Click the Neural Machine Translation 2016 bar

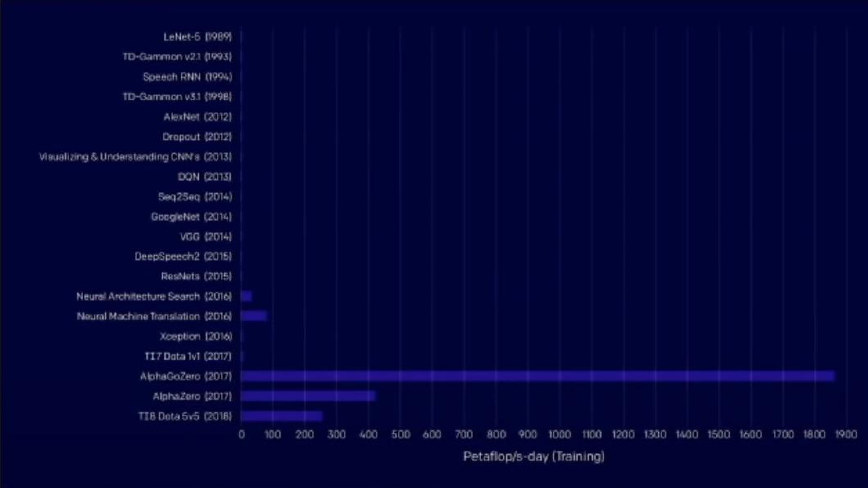coord(254,315)
